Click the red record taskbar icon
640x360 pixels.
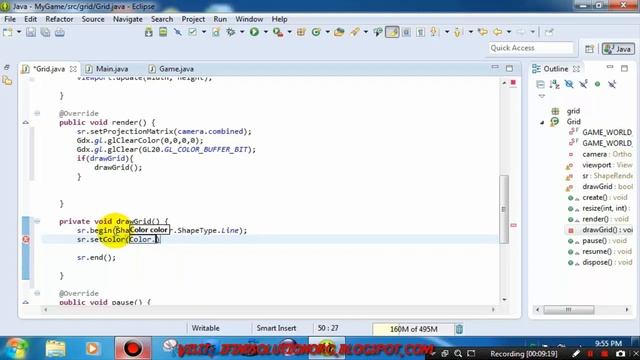pos(133,349)
